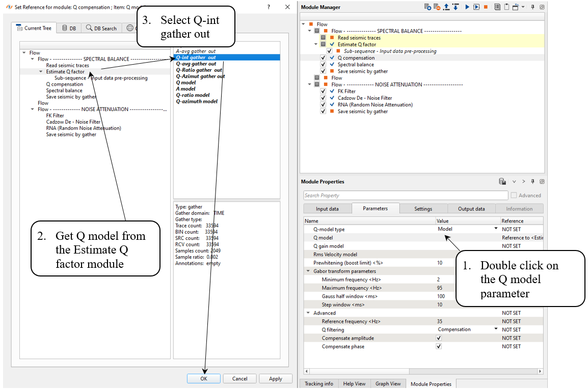Collapse the Gabor transform parameters group
This screenshot has height=389, width=588.
tap(308, 271)
